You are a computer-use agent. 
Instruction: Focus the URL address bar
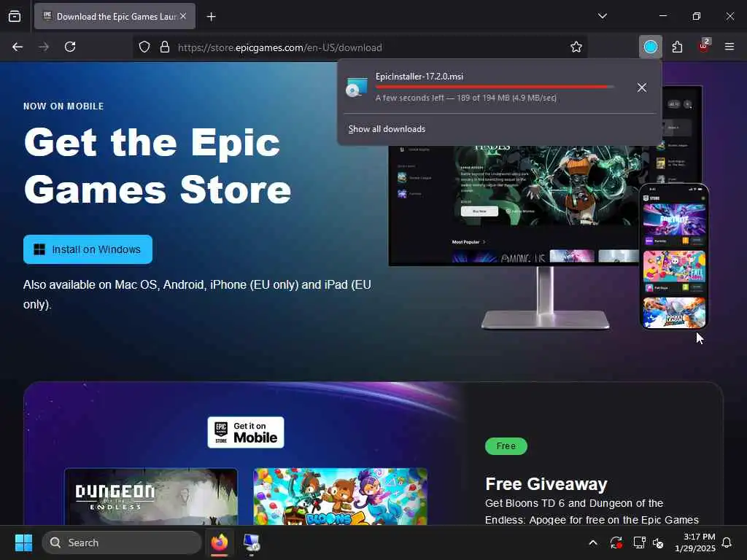pyautogui.click(x=362, y=47)
